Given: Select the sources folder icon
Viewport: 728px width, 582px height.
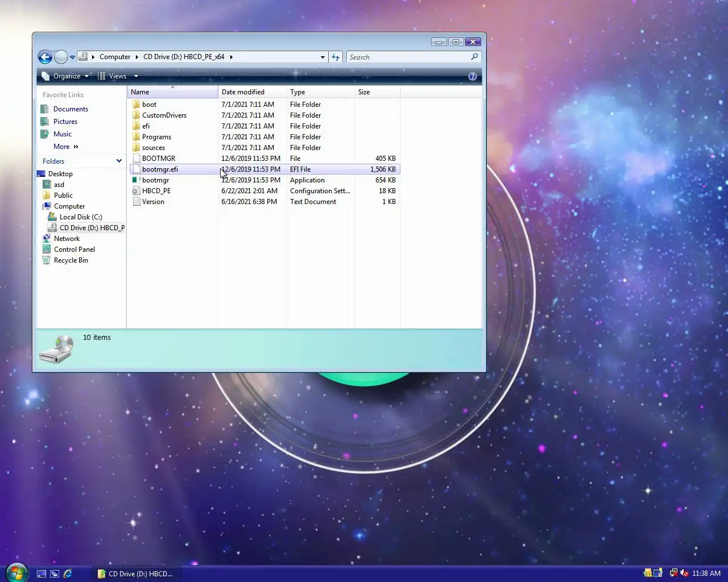Looking at the screenshot, I should pyautogui.click(x=136, y=148).
